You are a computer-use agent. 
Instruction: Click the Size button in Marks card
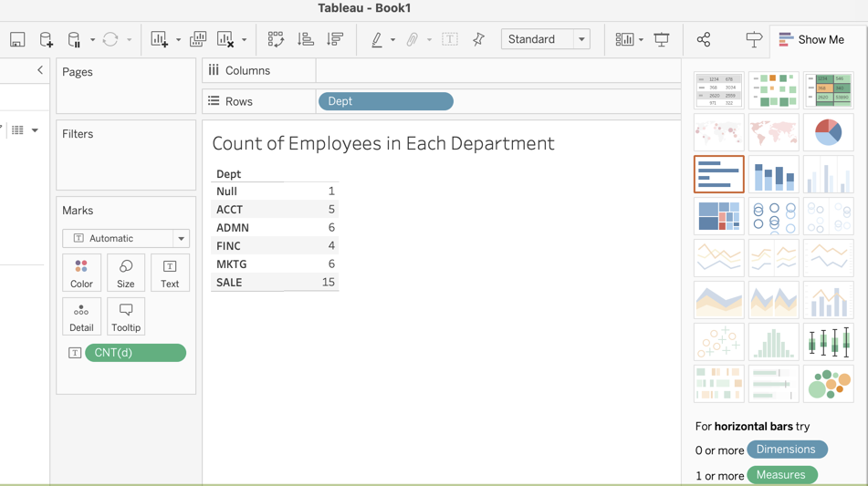(126, 273)
